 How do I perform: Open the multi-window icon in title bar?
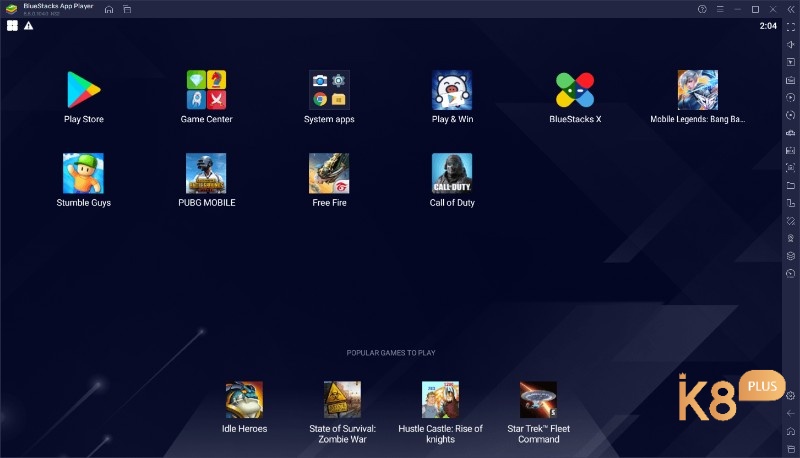pos(127,9)
